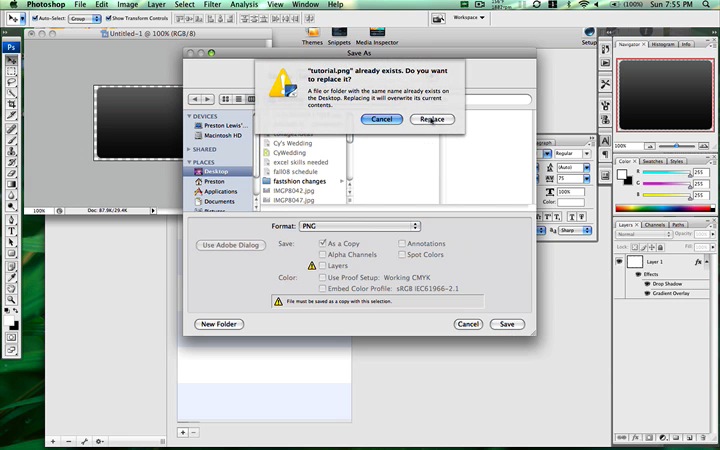Viewport: 720px width, 450px height.
Task: Select the Eraser tool
Action: [x=11, y=173]
